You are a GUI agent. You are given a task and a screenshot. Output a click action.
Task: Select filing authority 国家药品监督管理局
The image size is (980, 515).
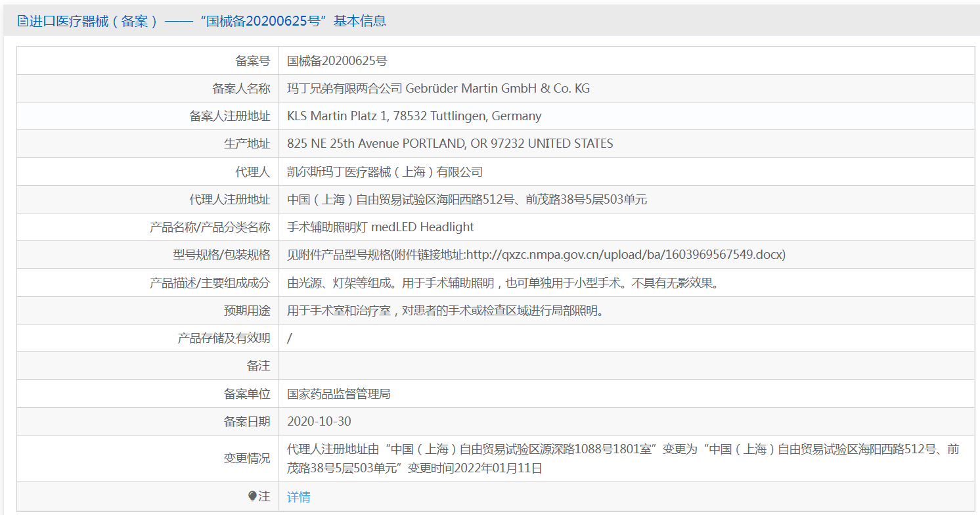pos(339,394)
